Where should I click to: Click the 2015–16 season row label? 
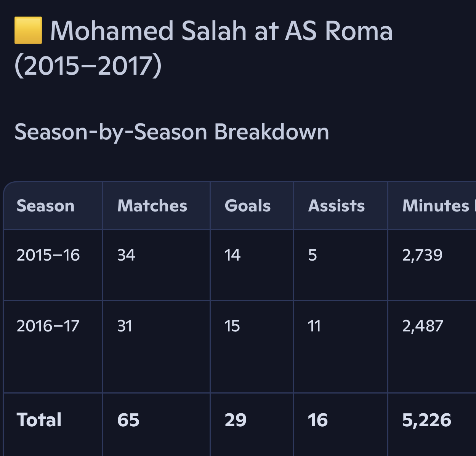click(x=48, y=255)
